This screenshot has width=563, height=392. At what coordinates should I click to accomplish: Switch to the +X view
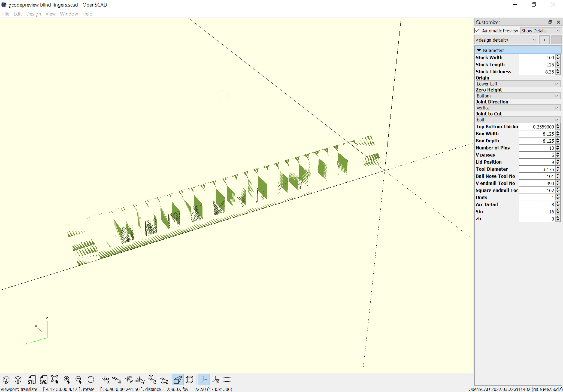tap(105, 379)
